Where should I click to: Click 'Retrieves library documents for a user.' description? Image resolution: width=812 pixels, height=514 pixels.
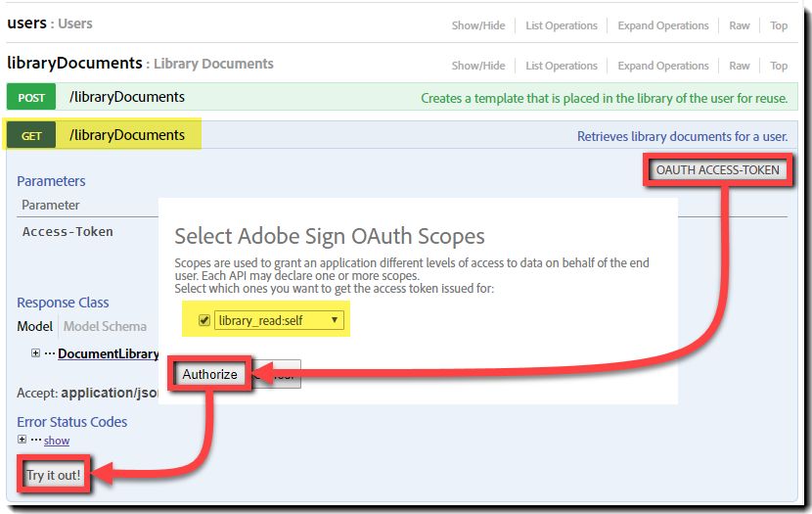pos(683,136)
